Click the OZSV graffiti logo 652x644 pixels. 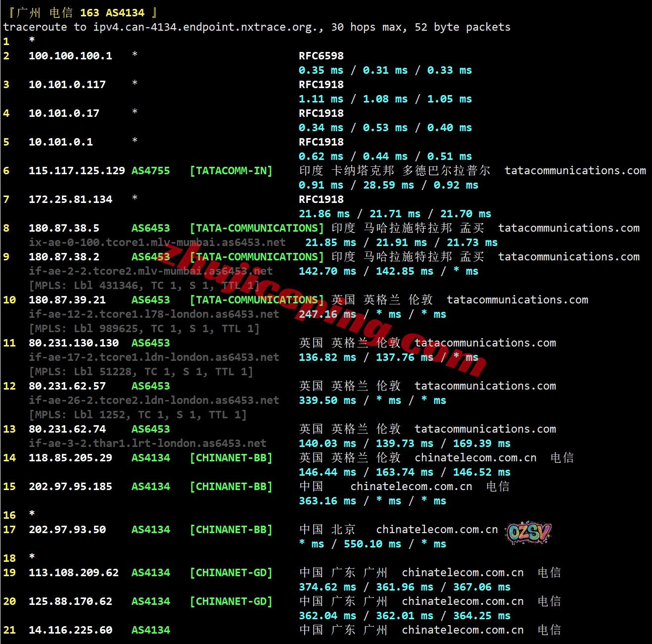tap(529, 533)
